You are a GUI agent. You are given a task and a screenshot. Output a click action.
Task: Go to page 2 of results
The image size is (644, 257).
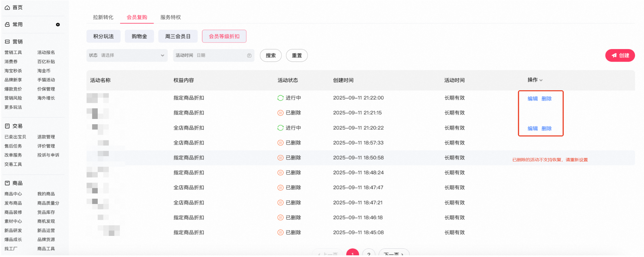click(x=369, y=253)
